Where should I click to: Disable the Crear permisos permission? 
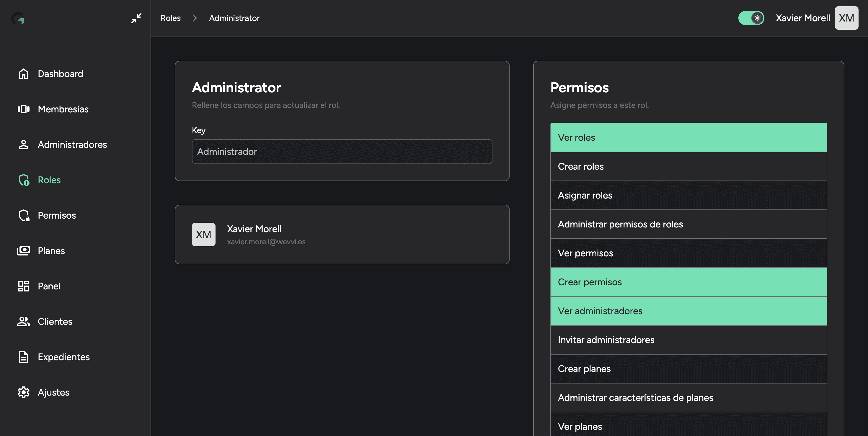688,282
